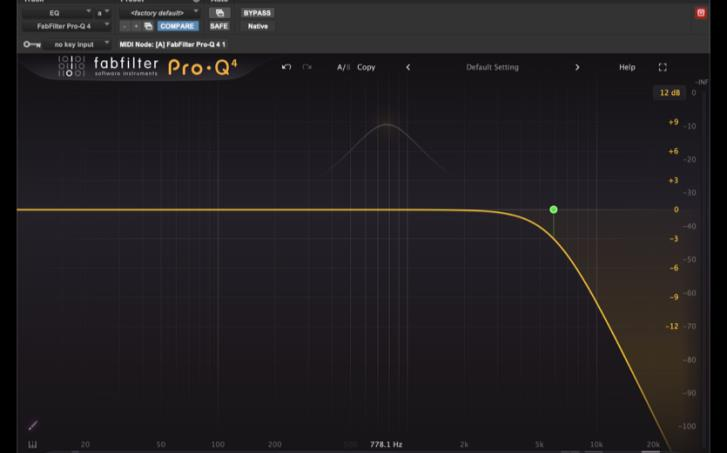Click the undo arrow in Pro-Q header

click(287, 67)
